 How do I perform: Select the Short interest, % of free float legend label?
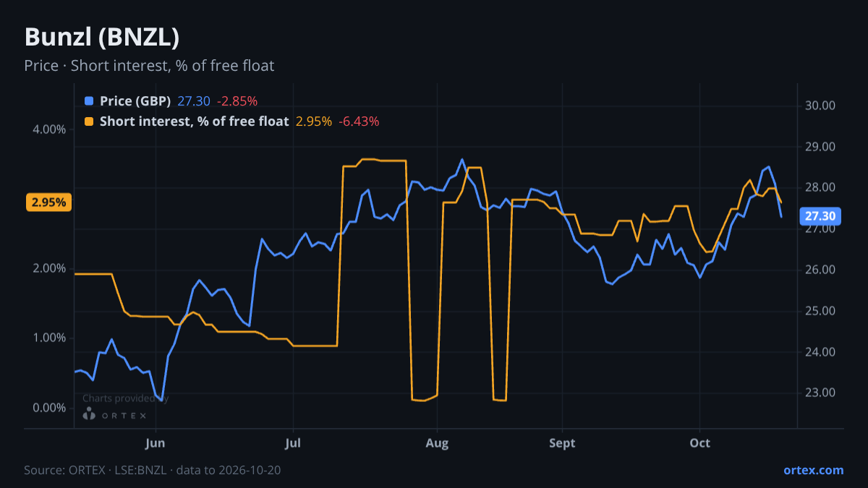pyautogui.click(x=194, y=121)
